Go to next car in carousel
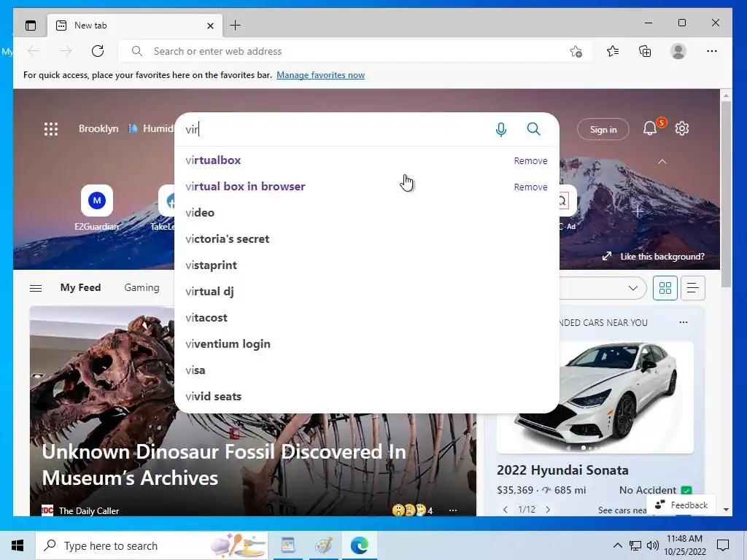Viewport: 747px width, 560px height. click(547, 510)
